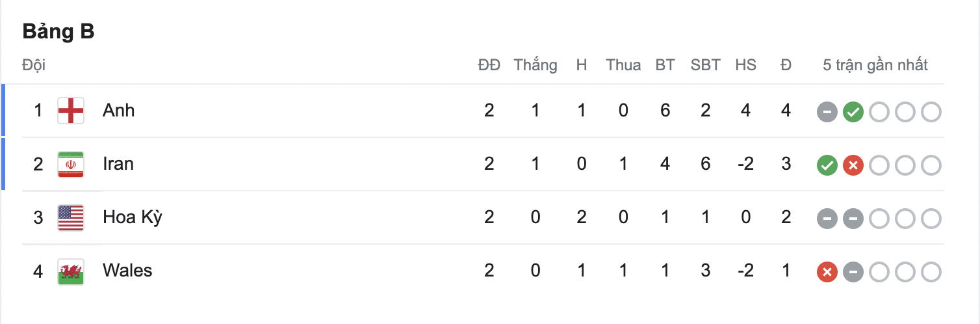
Task: Click the "5 trận gần nhất" header
Action: 875,65
